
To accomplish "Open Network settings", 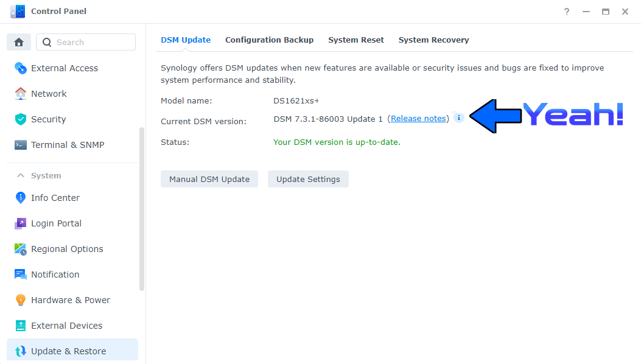I will pyautogui.click(x=49, y=93).
